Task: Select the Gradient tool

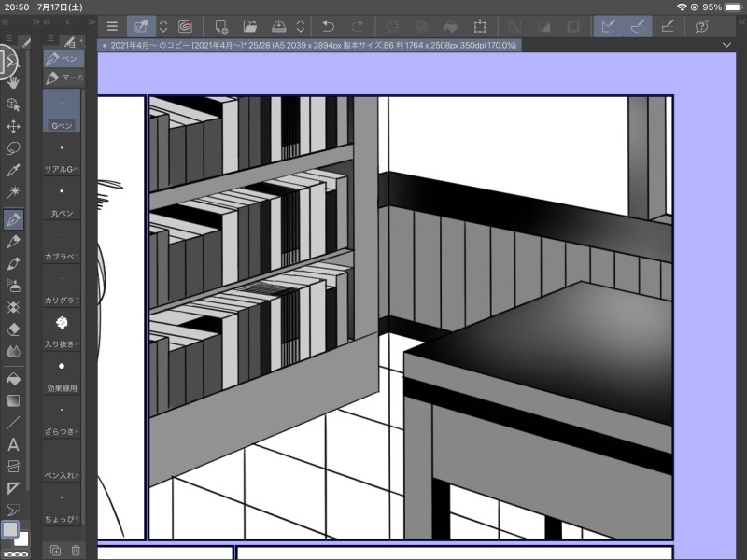Action: pos(13,401)
